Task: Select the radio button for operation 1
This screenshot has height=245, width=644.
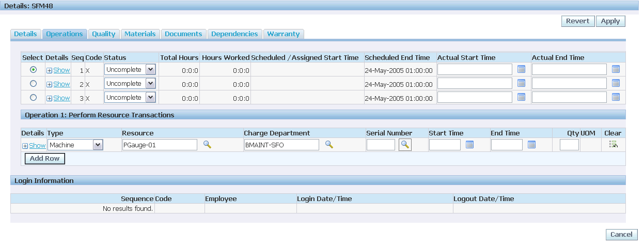Action: (x=34, y=69)
